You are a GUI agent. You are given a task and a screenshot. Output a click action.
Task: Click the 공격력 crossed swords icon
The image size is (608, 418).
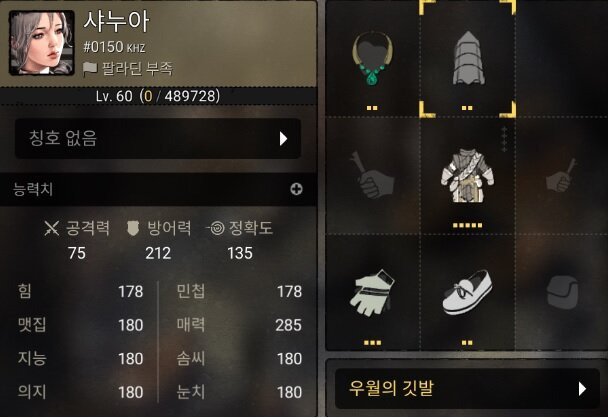(x=52, y=228)
